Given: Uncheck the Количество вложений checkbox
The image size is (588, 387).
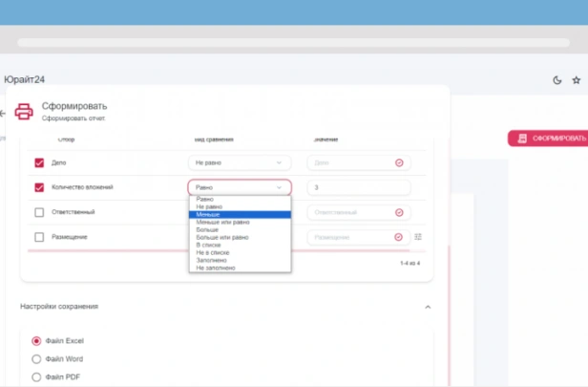Looking at the screenshot, I should tap(39, 188).
